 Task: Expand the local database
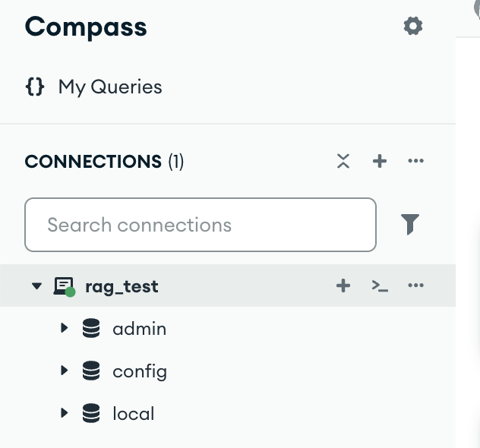(x=65, y=413)
